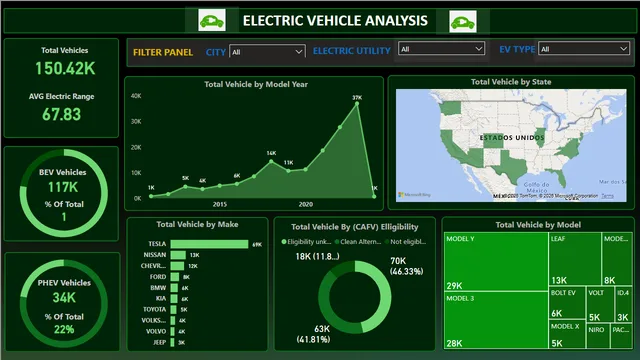Open the EV TYPE filter dropdown
The image size is (640, 360).
click(584, 49)
